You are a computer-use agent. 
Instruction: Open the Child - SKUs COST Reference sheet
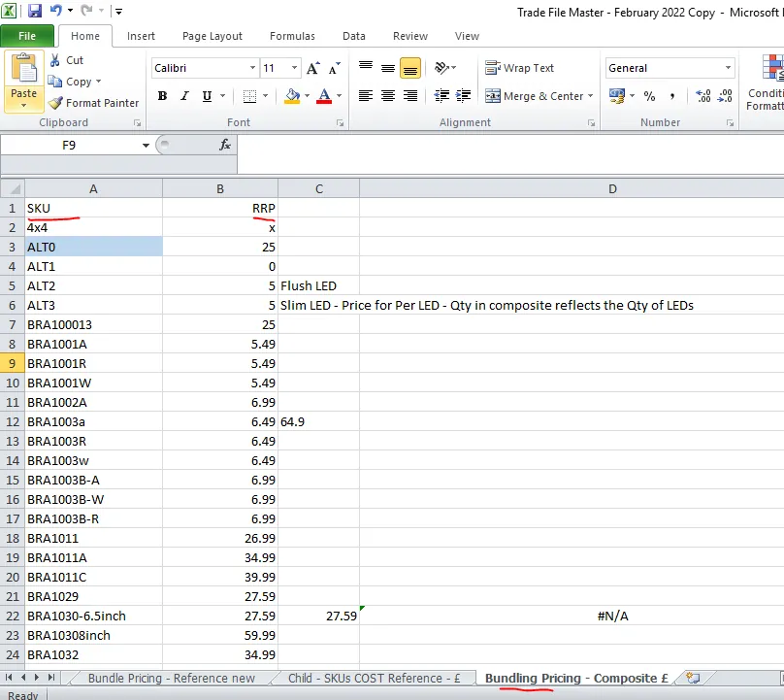(x=374, y=678)
